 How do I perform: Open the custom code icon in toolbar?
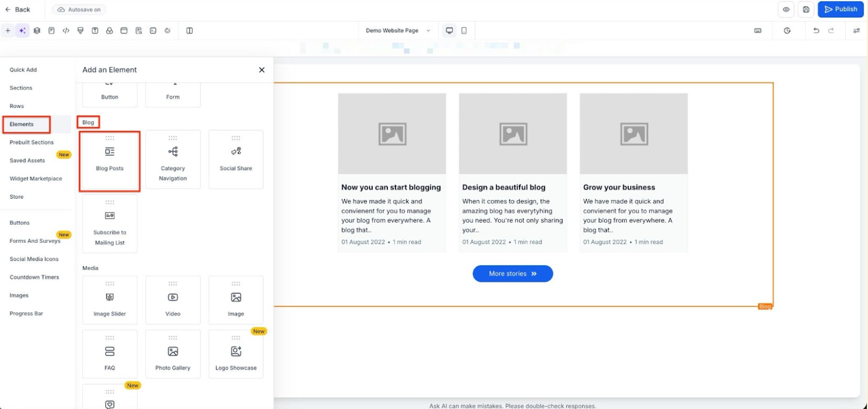(66, 31)
